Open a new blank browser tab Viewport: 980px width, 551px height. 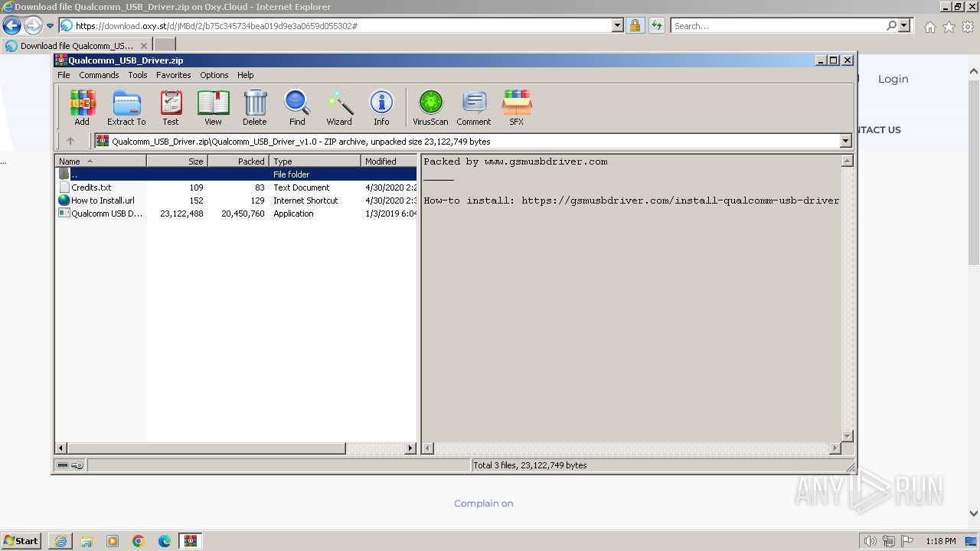coord(165,45)
